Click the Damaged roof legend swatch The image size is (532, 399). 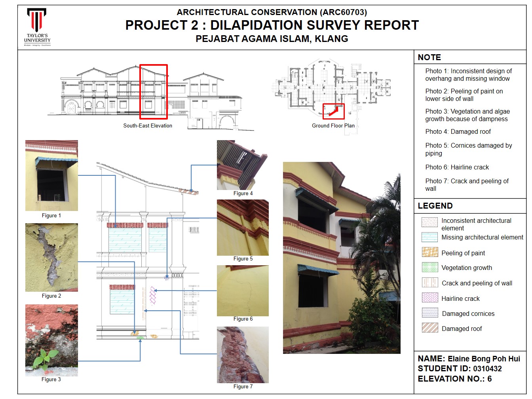coord(430,328)
